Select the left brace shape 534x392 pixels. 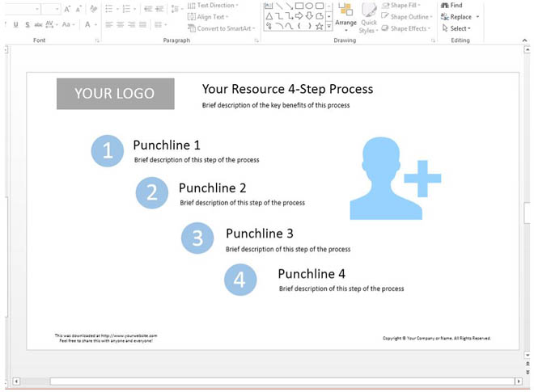coord(299,26)
